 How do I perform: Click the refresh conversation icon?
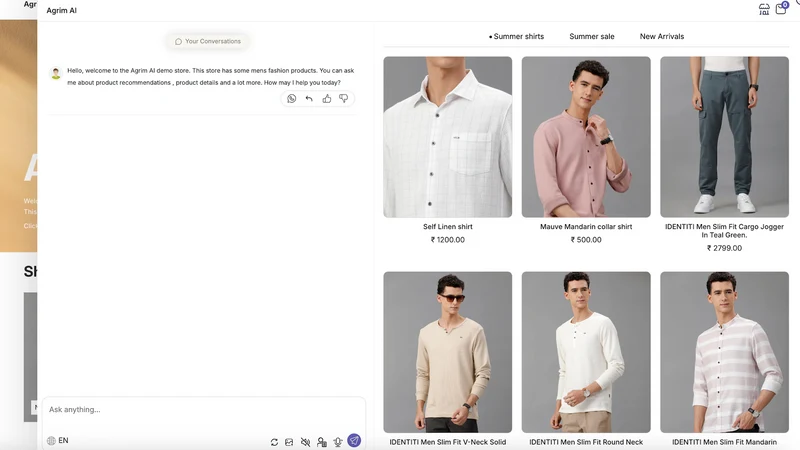[x=274, y=442]
